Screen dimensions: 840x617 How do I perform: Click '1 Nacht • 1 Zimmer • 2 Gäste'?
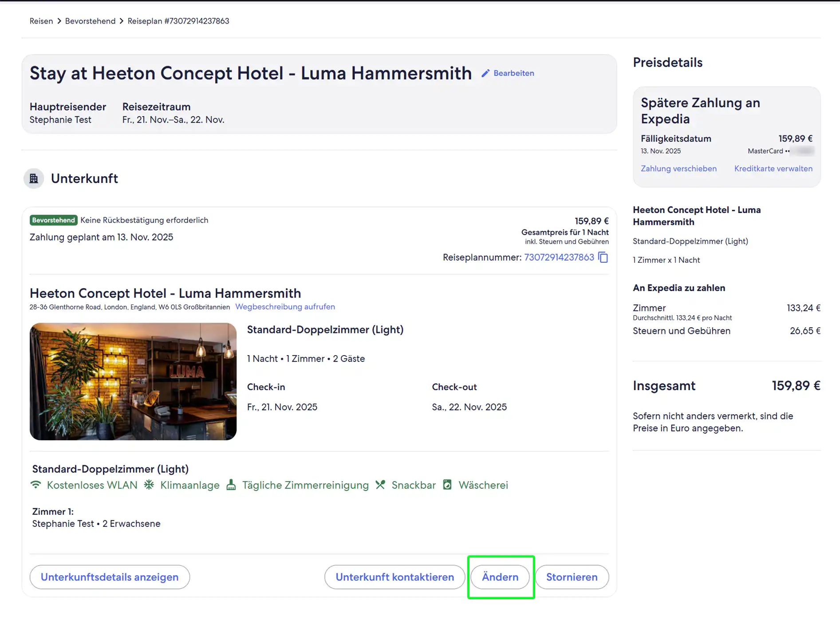306,359
